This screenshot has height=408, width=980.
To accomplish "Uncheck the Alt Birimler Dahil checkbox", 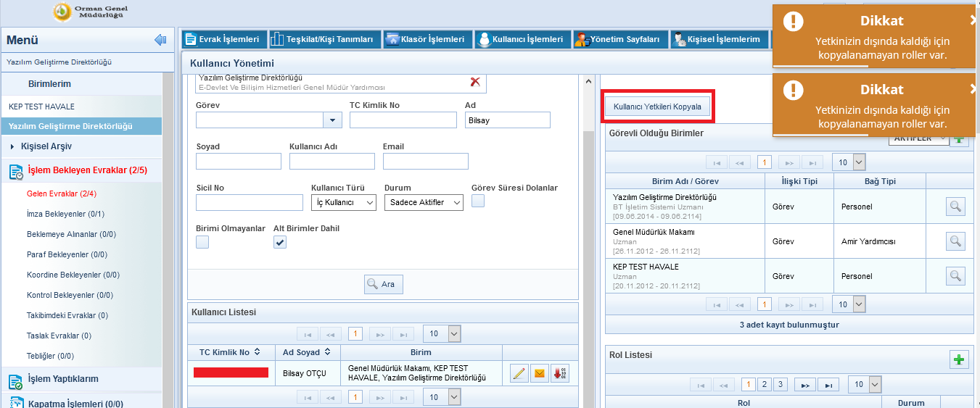I will [280, 242].
